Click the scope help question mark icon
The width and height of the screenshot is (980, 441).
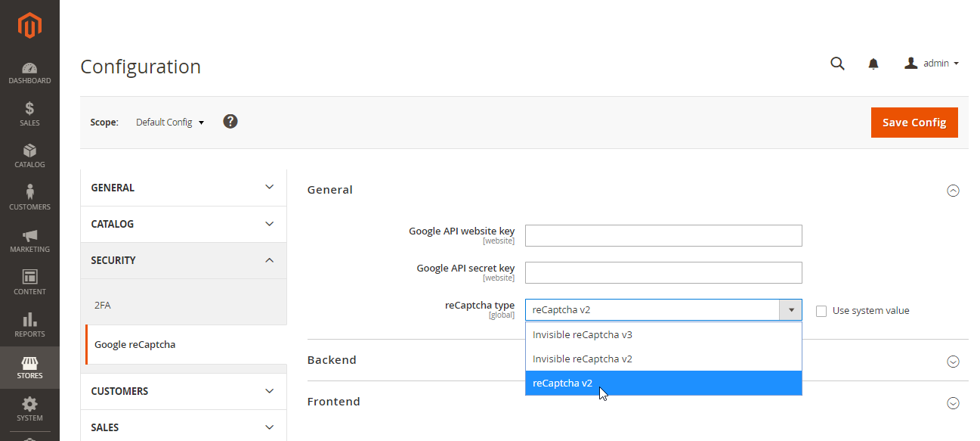pyautogui.click(x=230, y=121)
